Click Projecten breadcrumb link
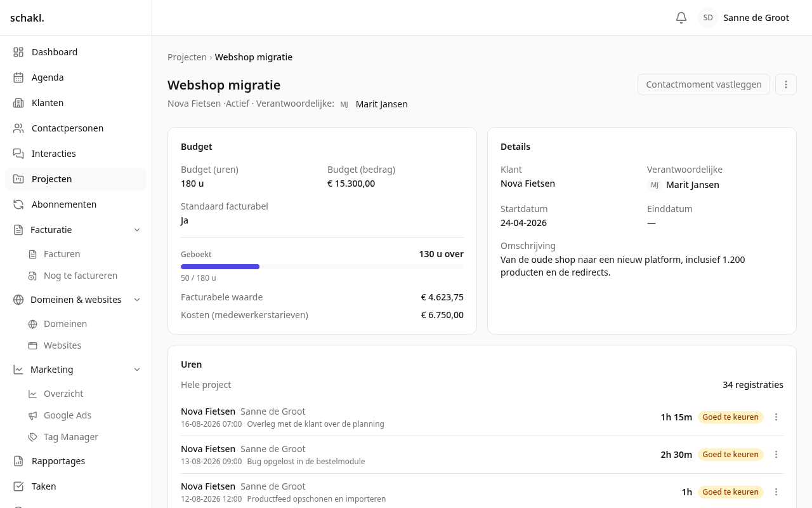The image size is (812, 508). [187, 57]
